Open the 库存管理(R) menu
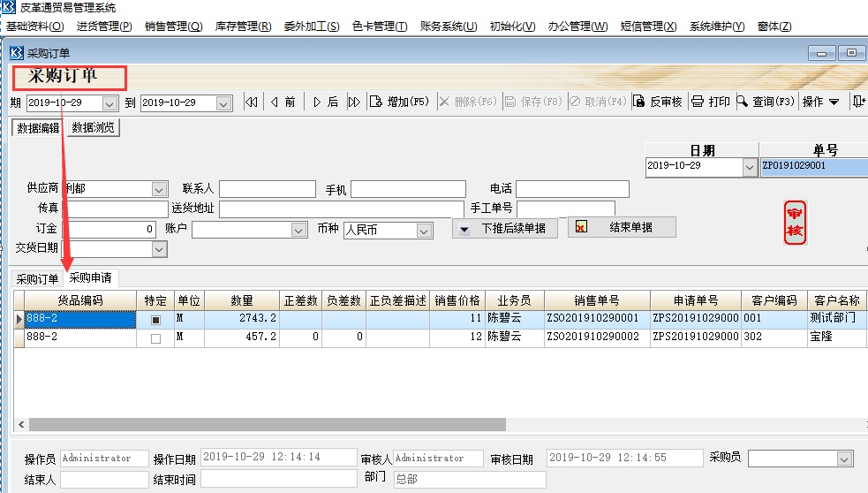 tap(243, 26)
